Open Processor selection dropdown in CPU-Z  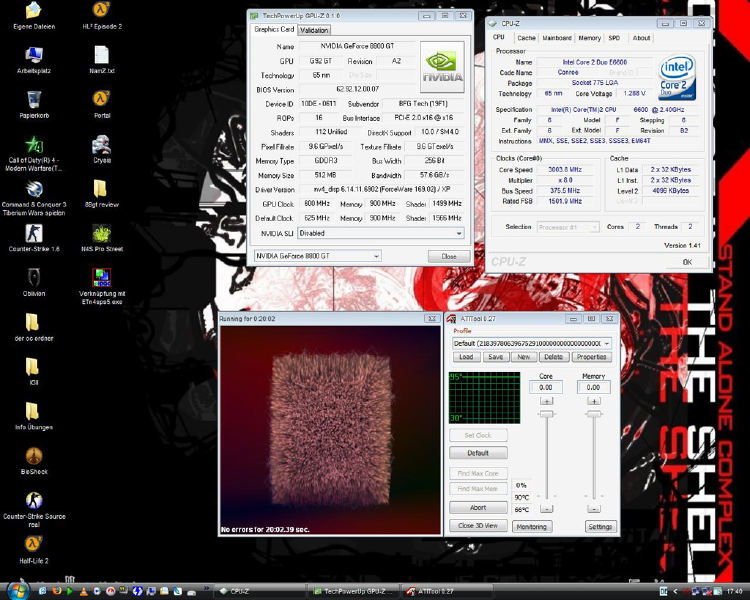coord(568,227)
